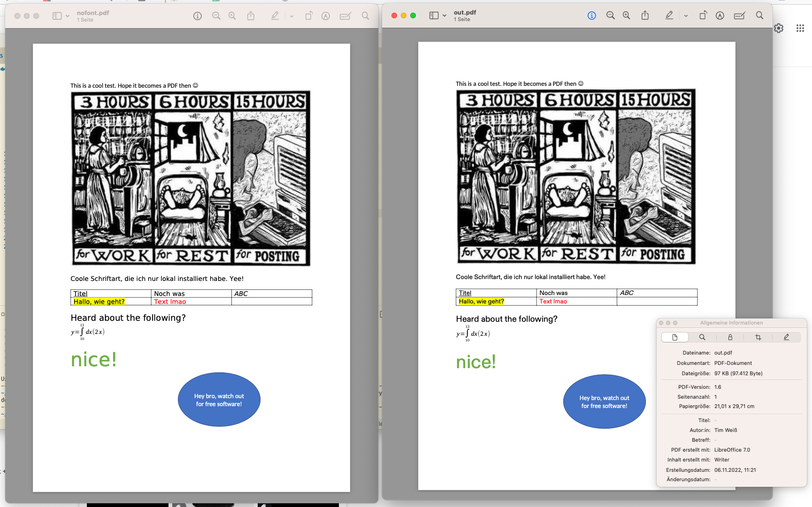Screen dimensions: 812x507
Task: Share nofont.pdf via share icon
Action: pos(251,16)
